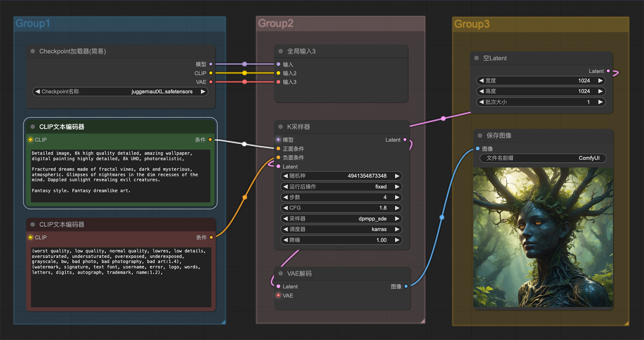
Task: Click the Latent output port on 空Latent
Action: [608, 71]
